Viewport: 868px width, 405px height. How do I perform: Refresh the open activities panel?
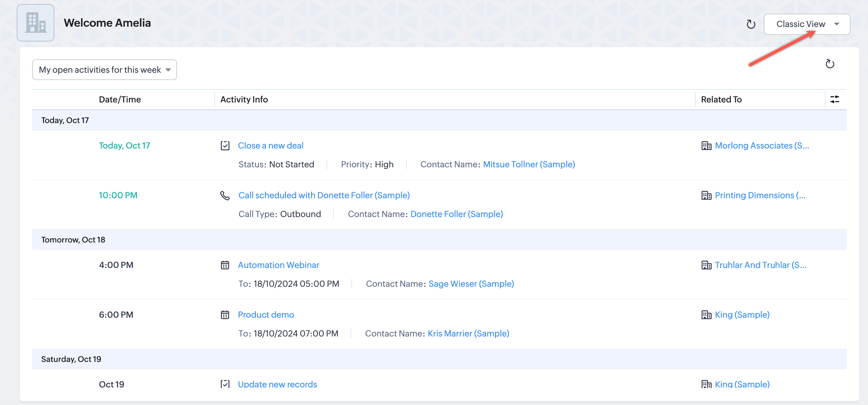pyautogui.click(x=829, y=64)
